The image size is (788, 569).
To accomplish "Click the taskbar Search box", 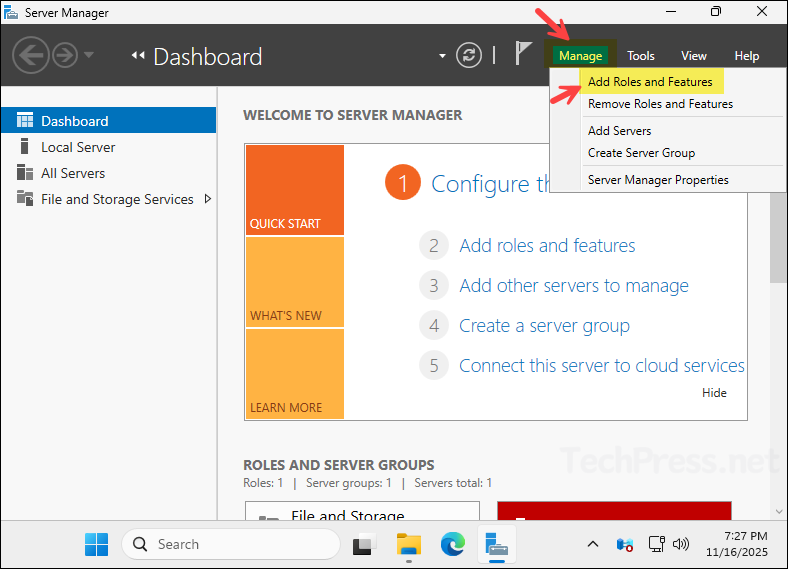I will (231, 544).
